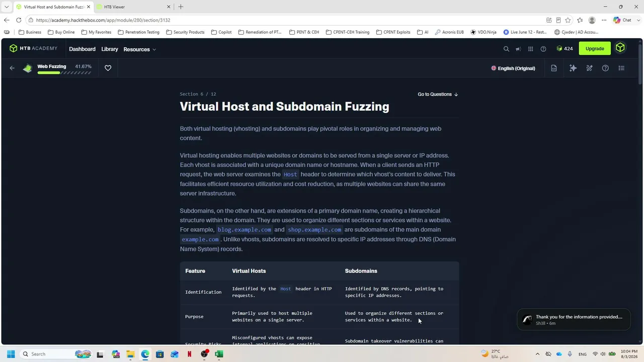Close the Virtual Host and Subdomain tab
Screen dimensions: 644x362
(x=89, y=7)
